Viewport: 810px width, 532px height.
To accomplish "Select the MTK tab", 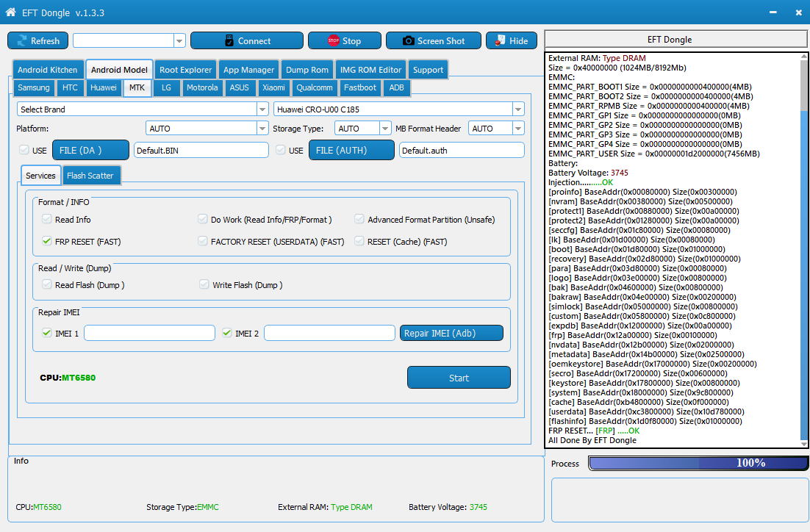I will 137,87.
